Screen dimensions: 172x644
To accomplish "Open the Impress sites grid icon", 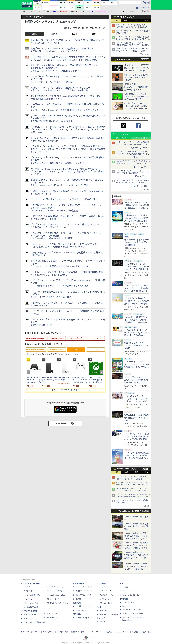I will click(x=138, y=7).
